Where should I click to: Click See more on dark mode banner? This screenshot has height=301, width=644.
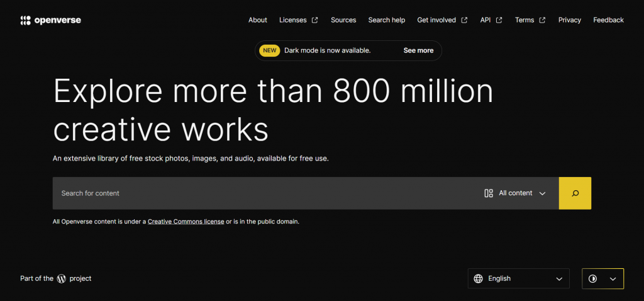[418, 50]
